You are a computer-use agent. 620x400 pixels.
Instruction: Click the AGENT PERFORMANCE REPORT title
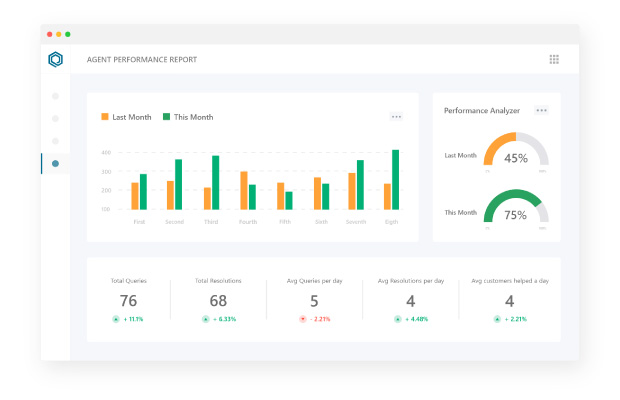(142, 60)
